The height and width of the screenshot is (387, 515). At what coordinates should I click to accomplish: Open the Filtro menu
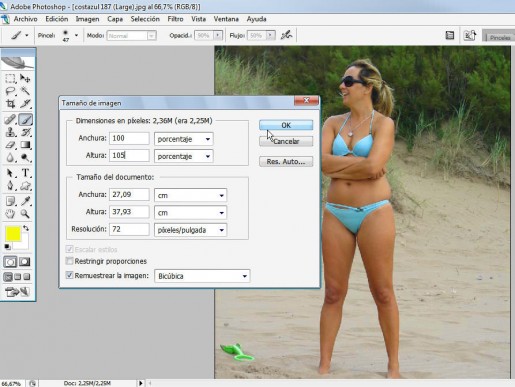175,19
